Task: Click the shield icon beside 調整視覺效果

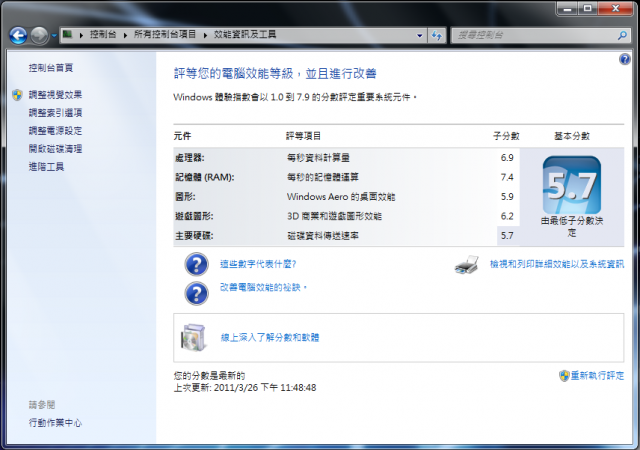Action: 17,95
